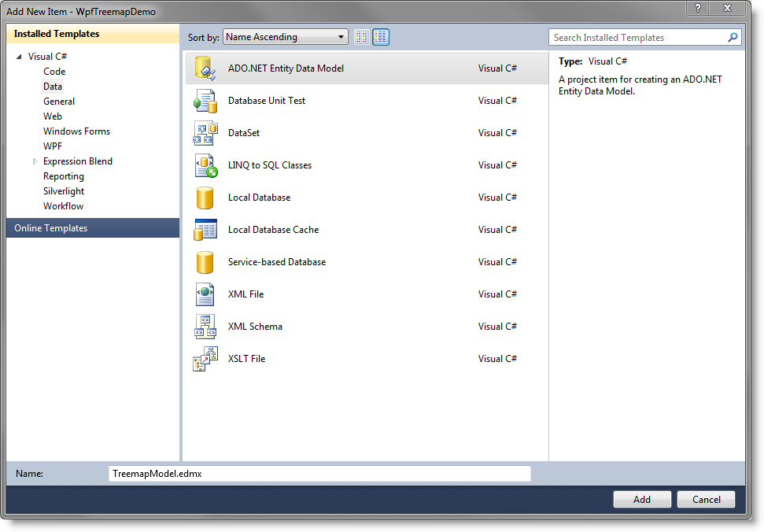This screenshot has height=532, width=764.
Task: Pick the Local Database cylinder icon
Action: click(x=205, y=198)
